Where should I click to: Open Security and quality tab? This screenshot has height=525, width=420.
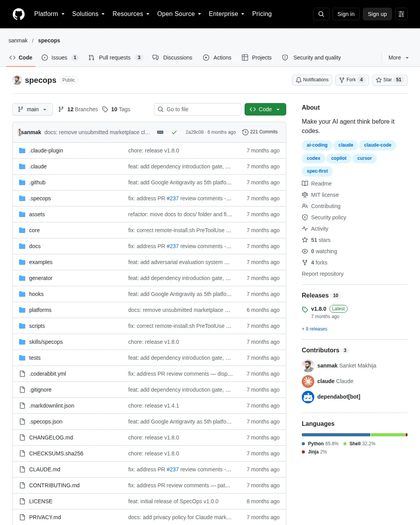(x=311, y=58)
